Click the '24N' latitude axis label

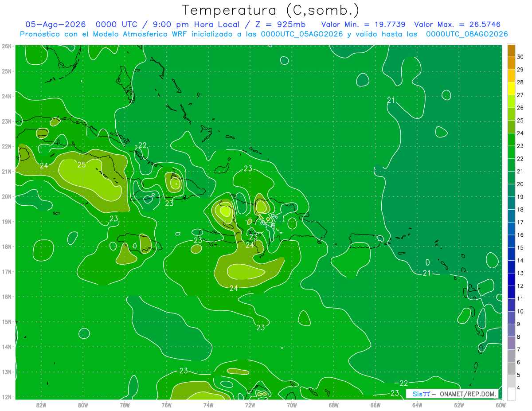pyautogui.click(x=7, y=96)
